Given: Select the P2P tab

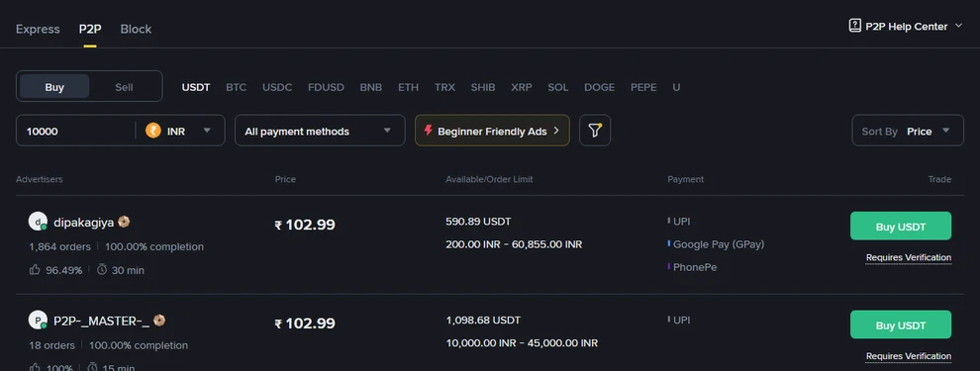Looking at the screenshot, I should click(x=90, y=29).
